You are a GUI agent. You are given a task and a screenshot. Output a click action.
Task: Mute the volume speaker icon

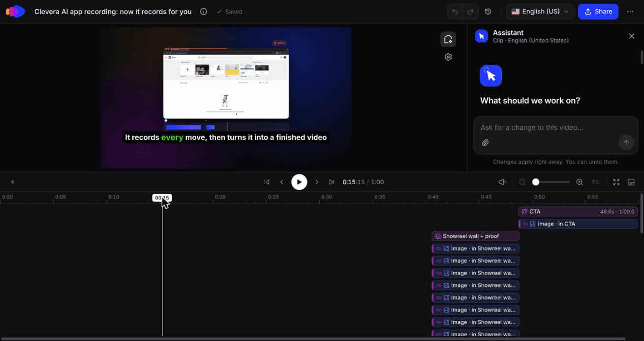click(502, 182)
